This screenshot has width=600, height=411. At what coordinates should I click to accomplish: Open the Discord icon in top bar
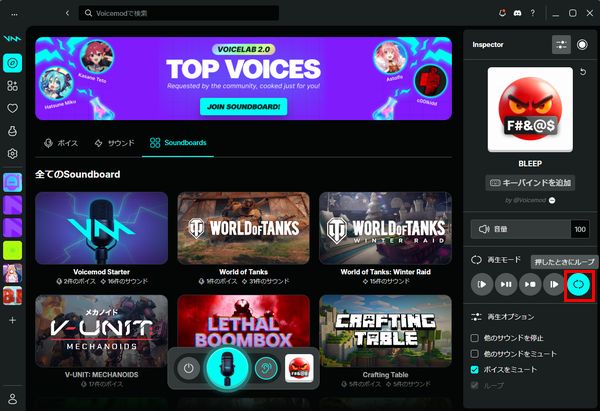[x=517, y=13]
